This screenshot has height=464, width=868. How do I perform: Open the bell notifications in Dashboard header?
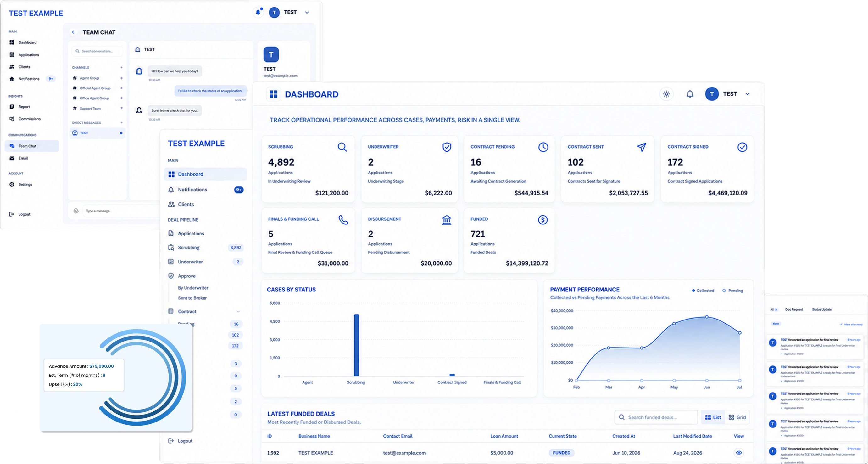click(x=690, y=94)
